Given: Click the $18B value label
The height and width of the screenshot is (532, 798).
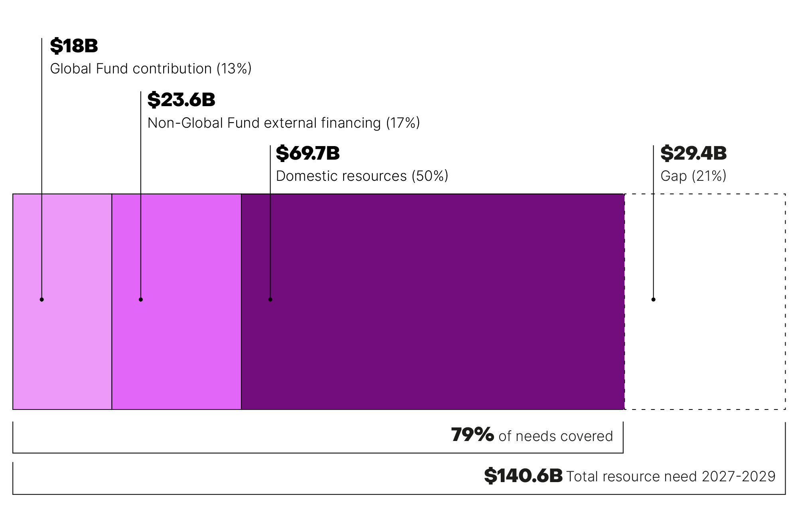Looking at the screenshot, I should pos(74,46).
